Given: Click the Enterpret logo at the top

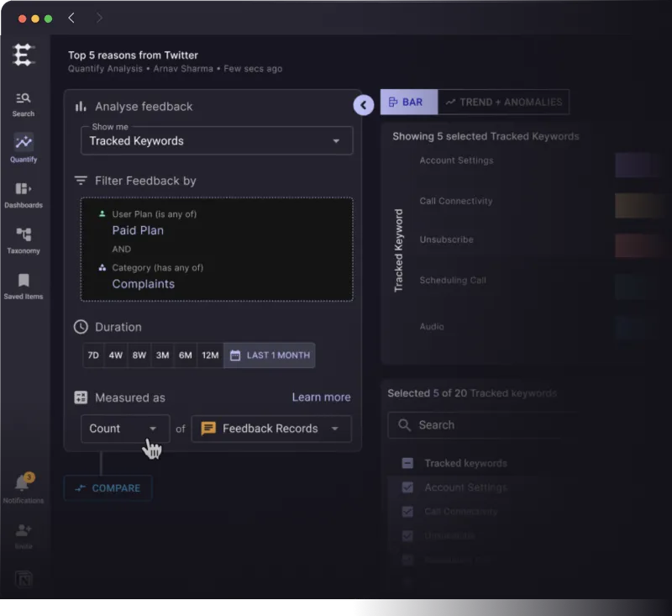Looking at the screenshot, I should pyautogui.click(x=24, y=54).
